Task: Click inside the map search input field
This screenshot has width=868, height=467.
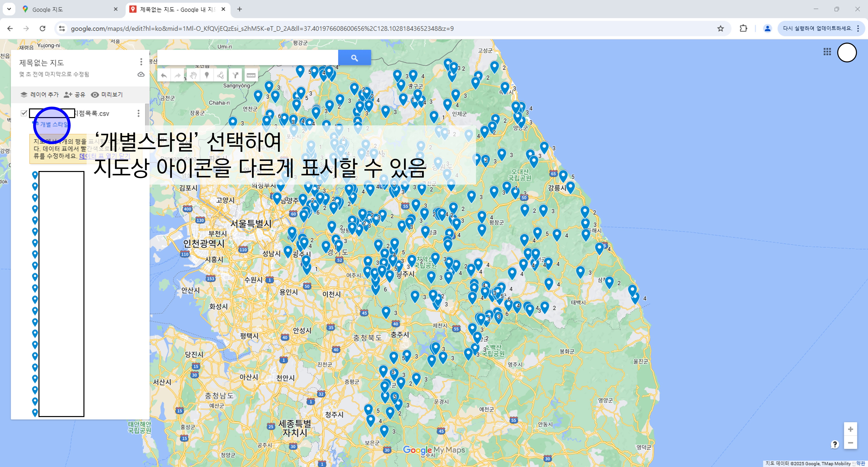Action: [x=248, y=58]
